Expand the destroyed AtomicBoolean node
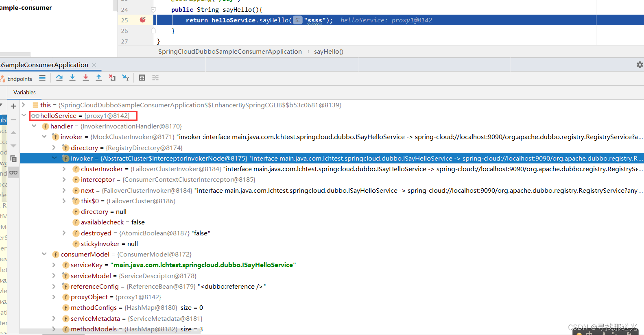 tap(64, 233)
